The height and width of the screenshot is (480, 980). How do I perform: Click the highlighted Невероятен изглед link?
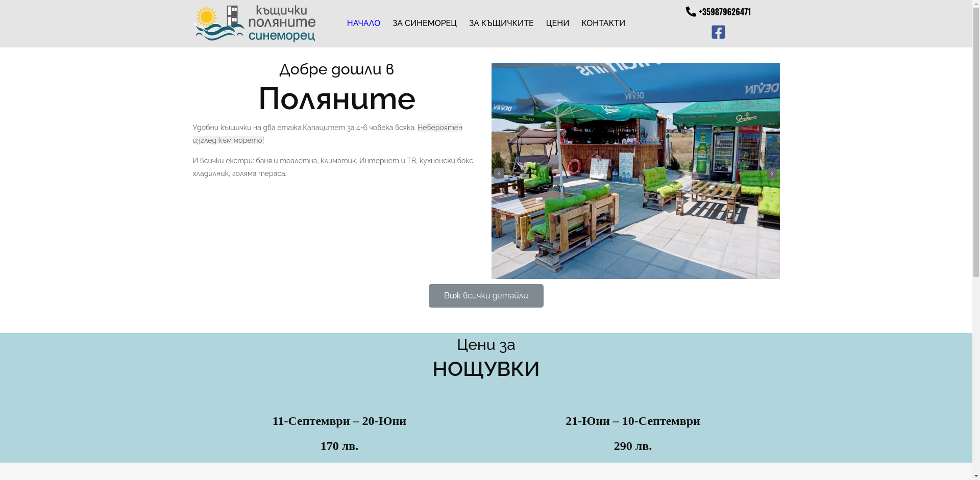pyautogui.click(x=439, y=128)
